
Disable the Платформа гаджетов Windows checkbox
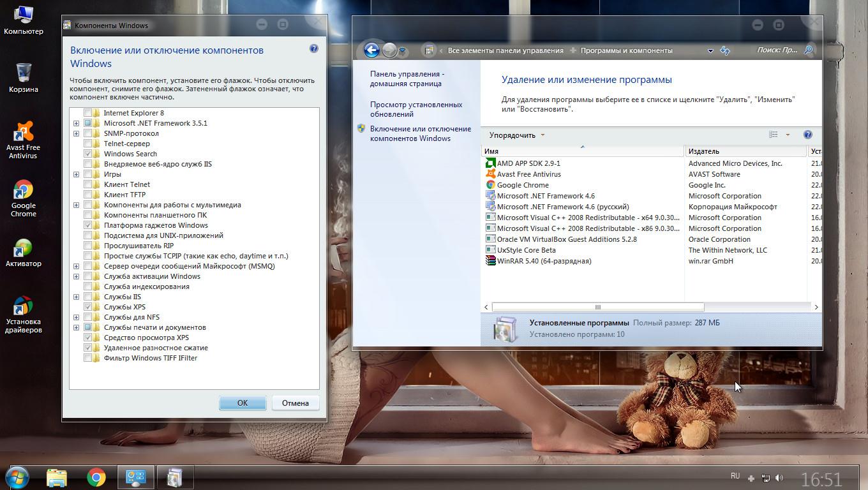click(87, 225)
